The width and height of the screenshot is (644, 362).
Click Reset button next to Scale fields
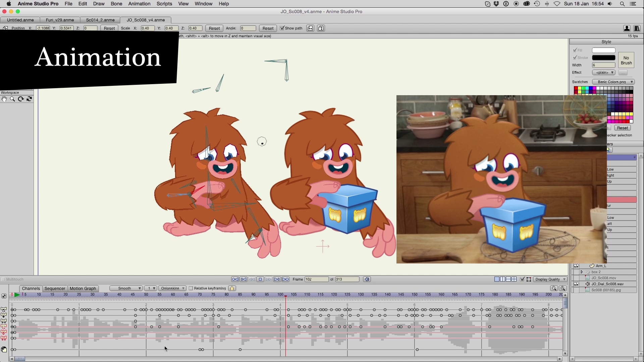[x=214, y=28]
